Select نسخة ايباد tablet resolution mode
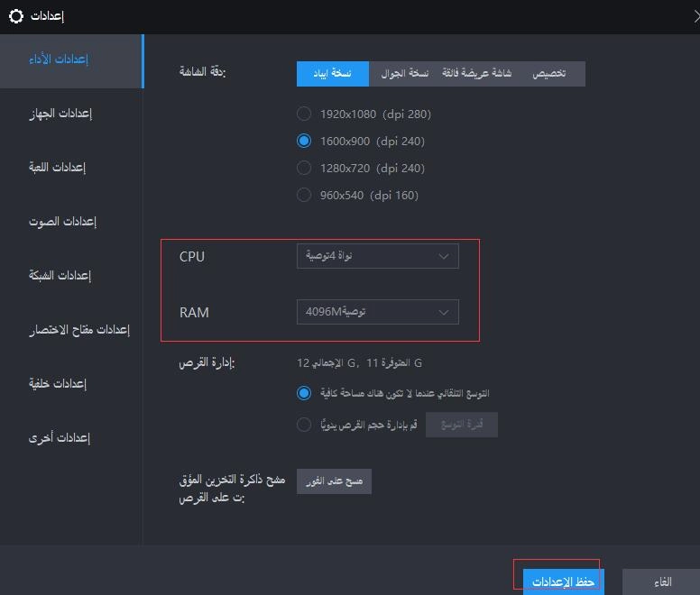 pos(333,74)
